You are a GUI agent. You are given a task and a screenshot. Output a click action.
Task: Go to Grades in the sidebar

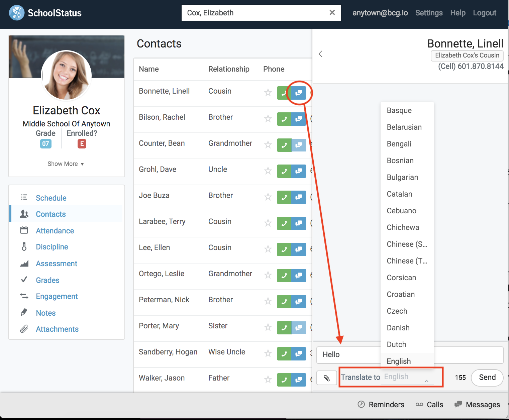(47, 280)
